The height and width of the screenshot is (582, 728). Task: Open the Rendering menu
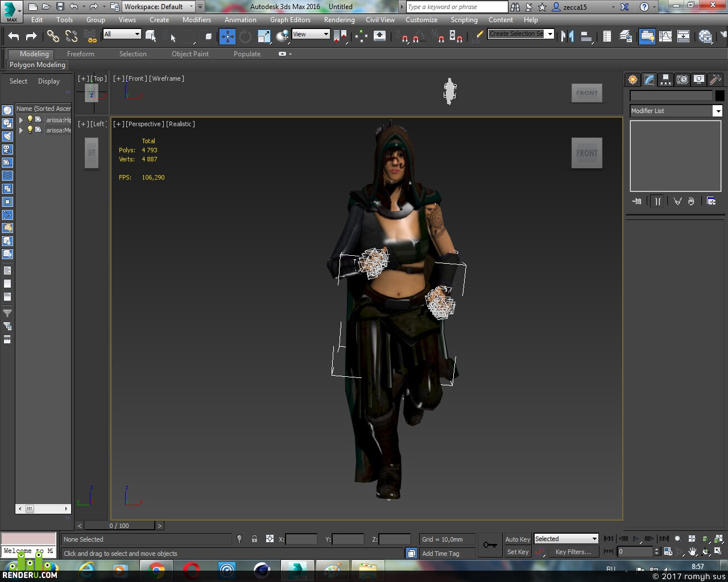(x=339, y=20)
